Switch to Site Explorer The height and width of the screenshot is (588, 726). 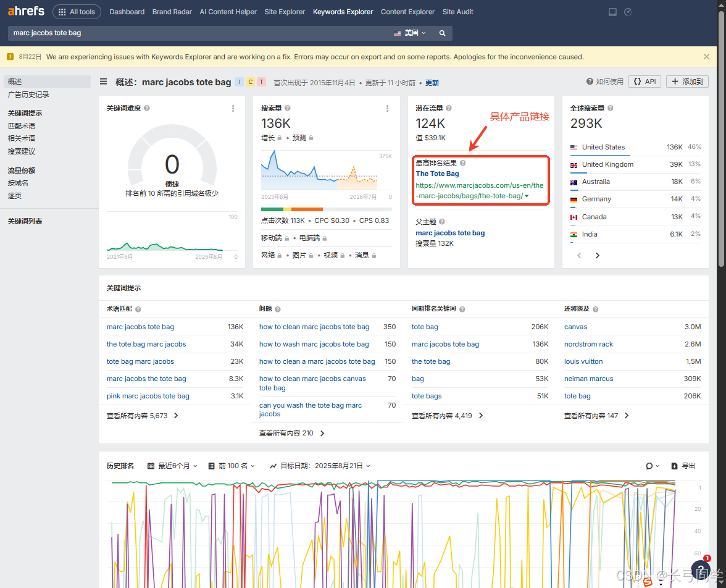[x=284, y=12]
